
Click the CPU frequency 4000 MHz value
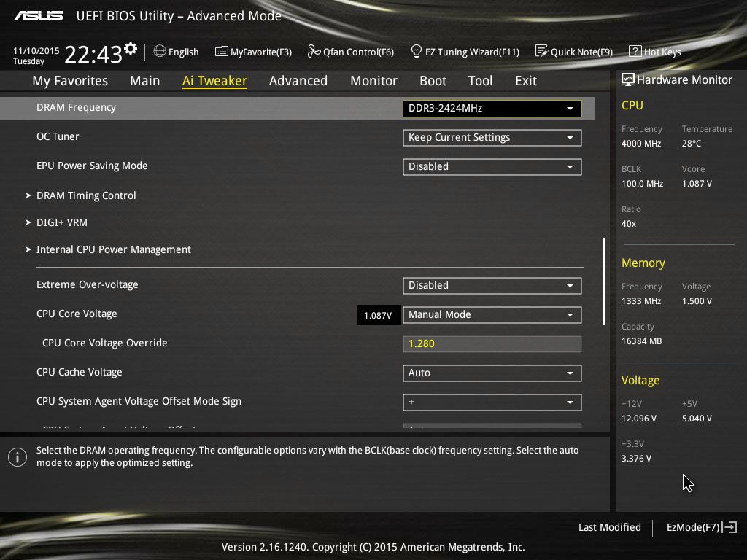coord(641,144)
